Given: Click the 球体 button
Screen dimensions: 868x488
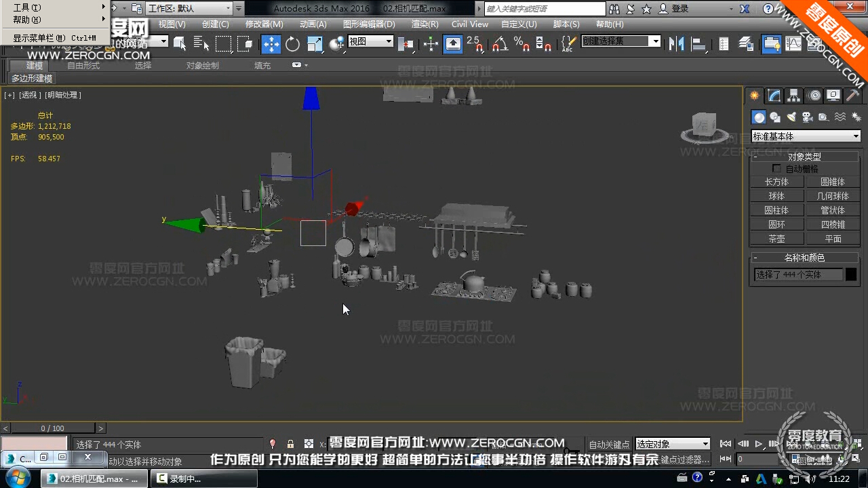Looking at the screenshot, I should [777, 196].
